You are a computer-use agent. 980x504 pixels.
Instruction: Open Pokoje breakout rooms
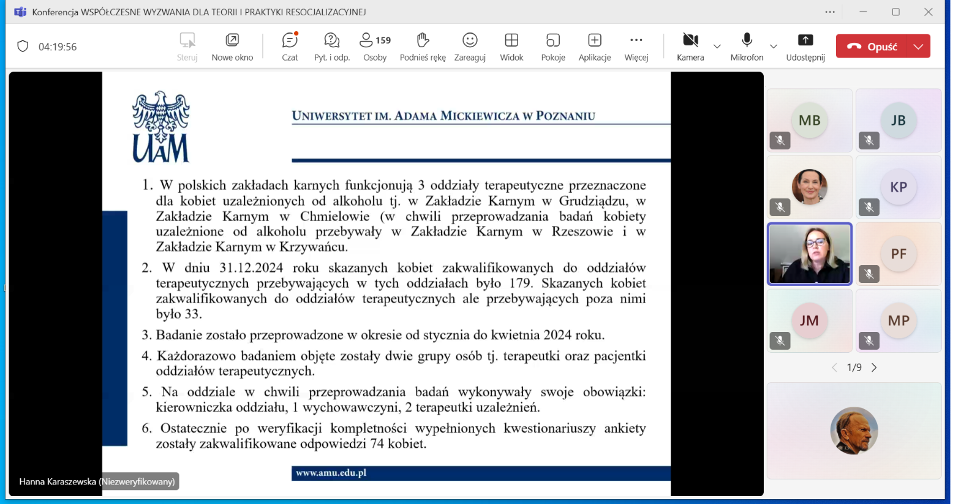click(x=553, y=47)
